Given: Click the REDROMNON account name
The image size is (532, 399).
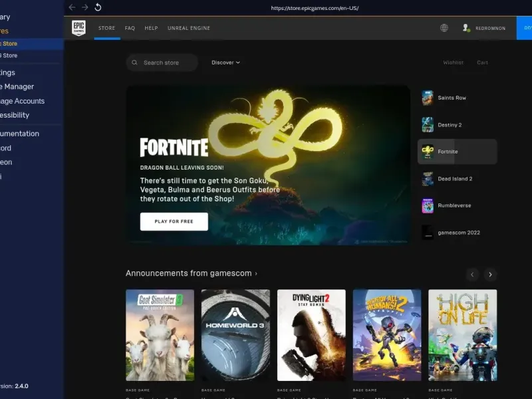Looking at the screenshot, I should (x=490, y=28).
